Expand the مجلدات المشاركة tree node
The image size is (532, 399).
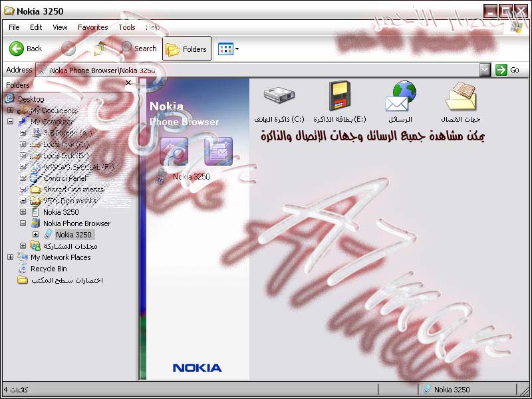[23, 246]
